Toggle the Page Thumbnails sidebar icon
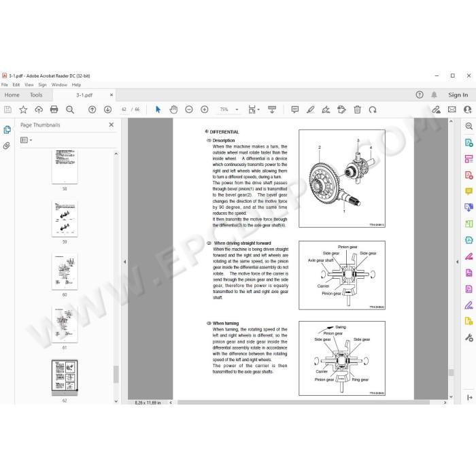Screen dimensions: 476x476 pyautogui.click(x=7, y=130)
